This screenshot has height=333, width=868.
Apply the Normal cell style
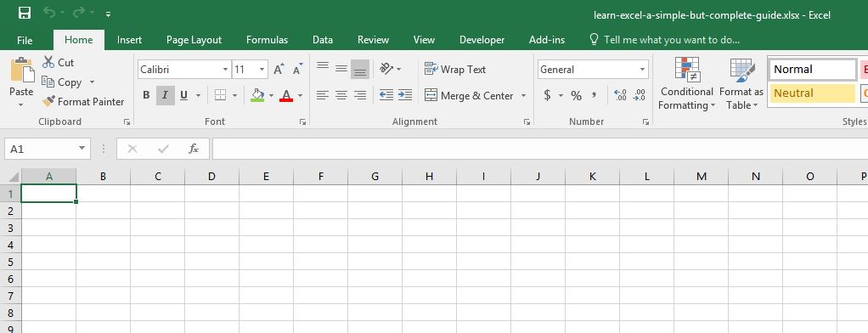coord(812,70)
